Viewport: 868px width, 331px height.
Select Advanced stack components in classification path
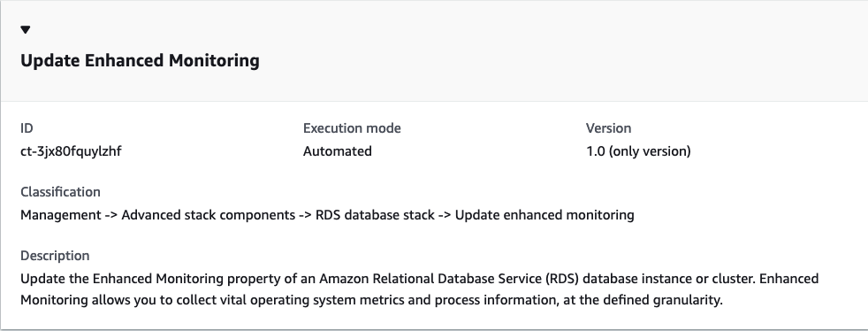coord(208,215)
